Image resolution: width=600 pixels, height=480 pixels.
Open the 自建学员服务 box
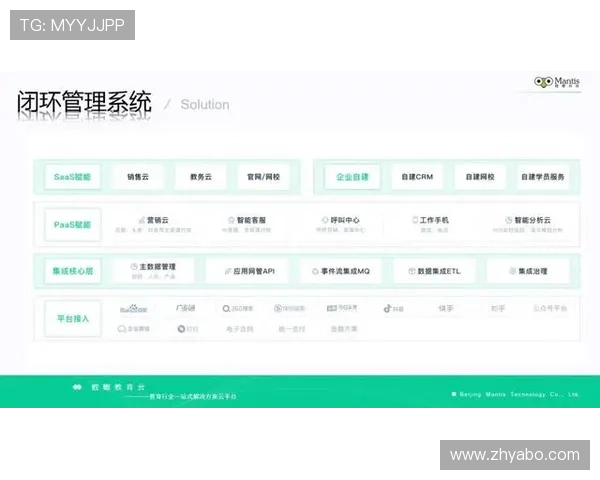point(543,177)
